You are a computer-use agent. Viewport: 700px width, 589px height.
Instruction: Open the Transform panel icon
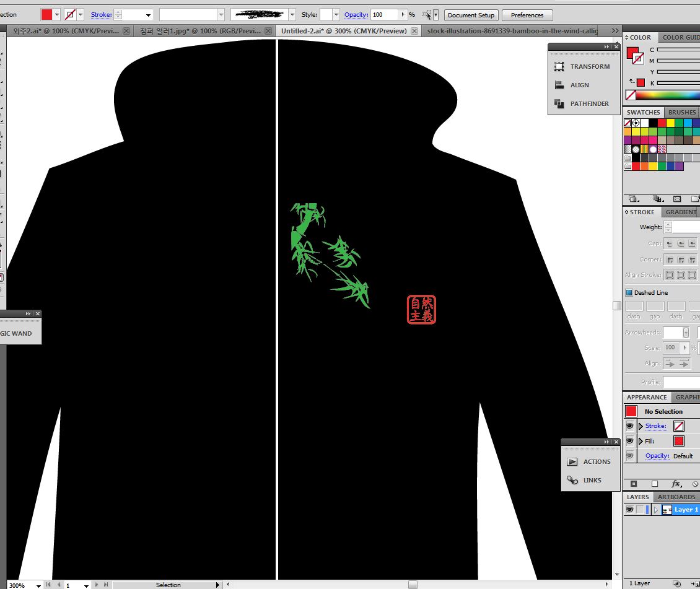tap(559, 67)
